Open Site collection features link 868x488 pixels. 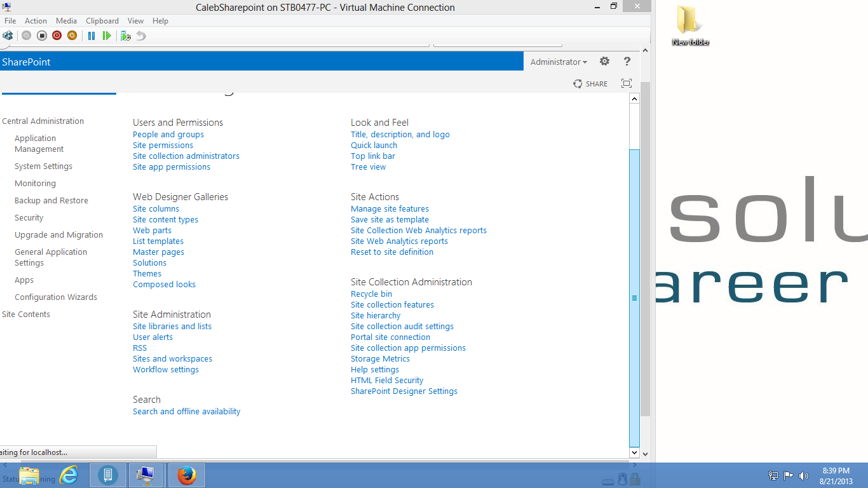point(392,305)
